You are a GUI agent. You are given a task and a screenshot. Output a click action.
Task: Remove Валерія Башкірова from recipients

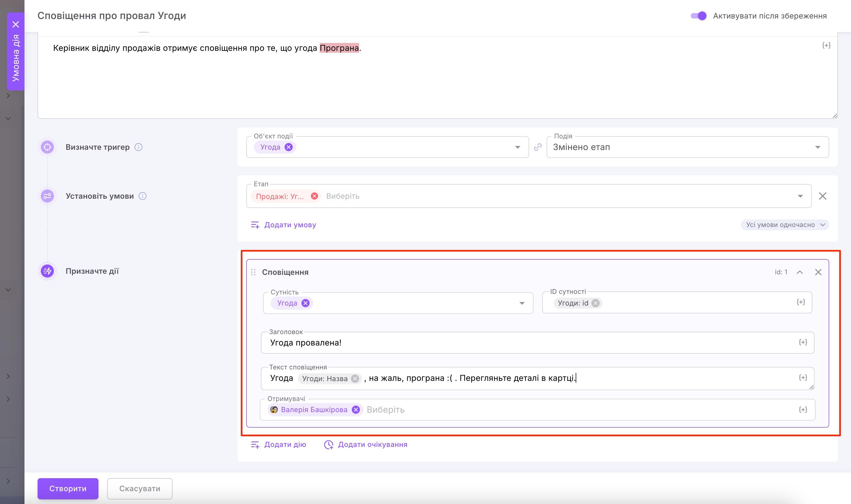click(356, 410)
